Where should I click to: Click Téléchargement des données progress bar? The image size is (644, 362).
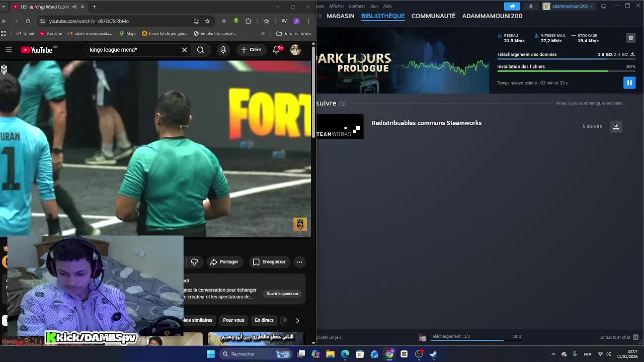(x=566, y=59)
